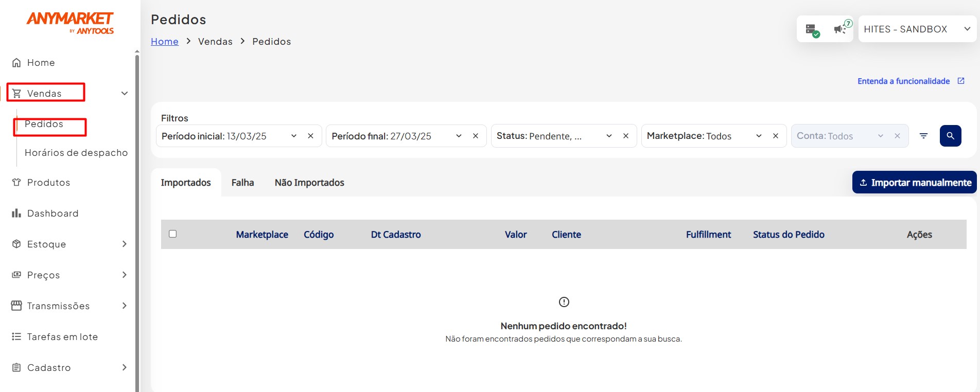Viewport: 980px width, 392px height.
Task: Expand the Estoque submenu arrow
Action: coord(124,244)
